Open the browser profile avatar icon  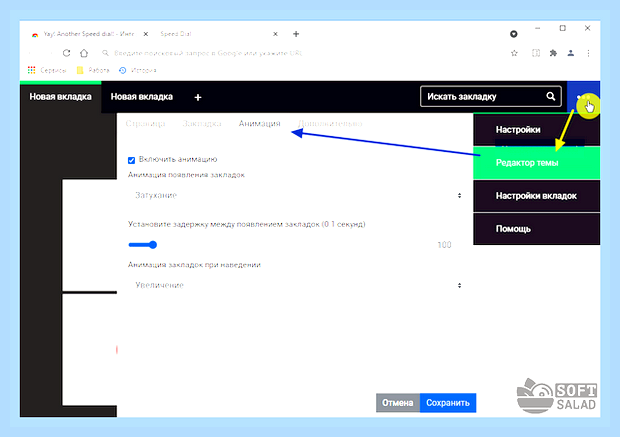coord(571,53)
